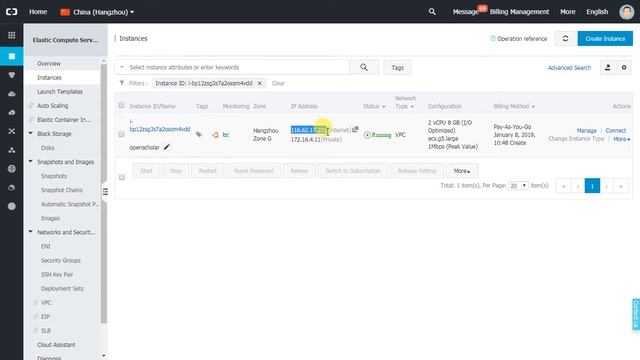
Task: Open Billing Management menu
Action: pos(519,12)
